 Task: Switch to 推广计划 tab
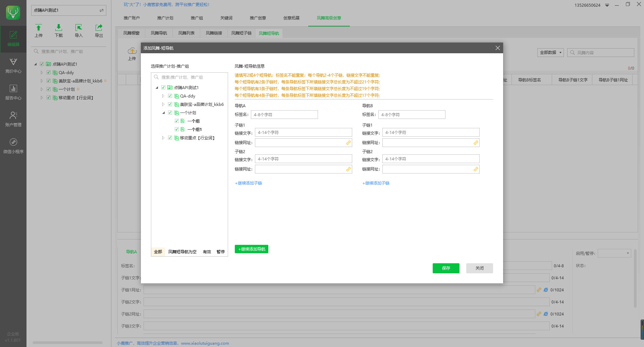click(165, 18)
